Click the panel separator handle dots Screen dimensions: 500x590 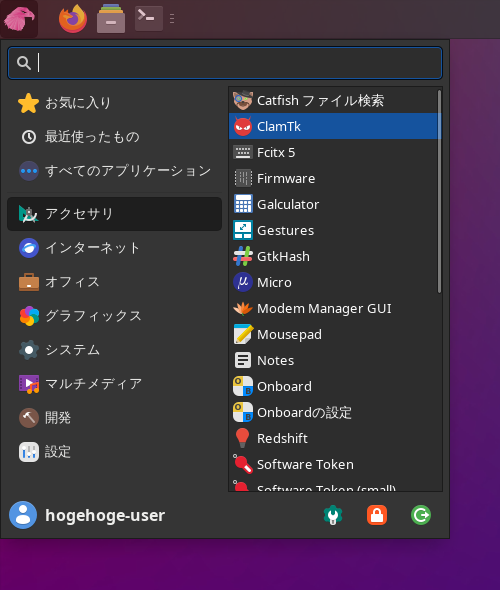pos(172,18)
